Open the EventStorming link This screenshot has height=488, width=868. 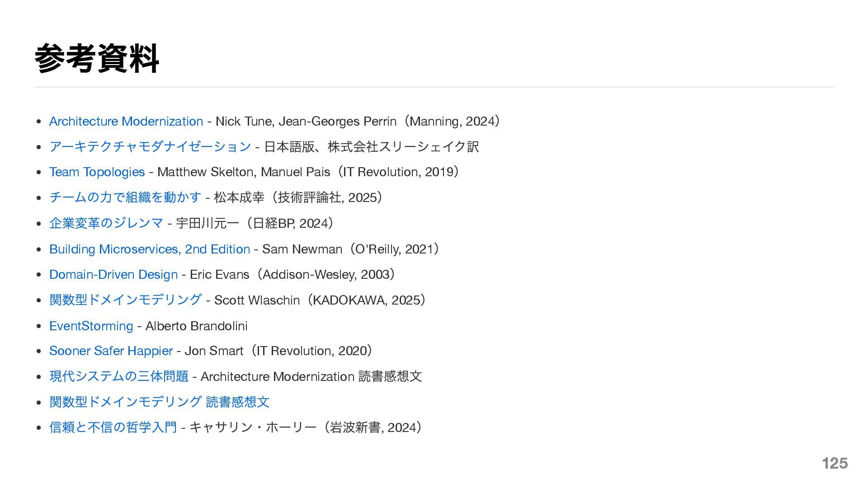point(91,326)
